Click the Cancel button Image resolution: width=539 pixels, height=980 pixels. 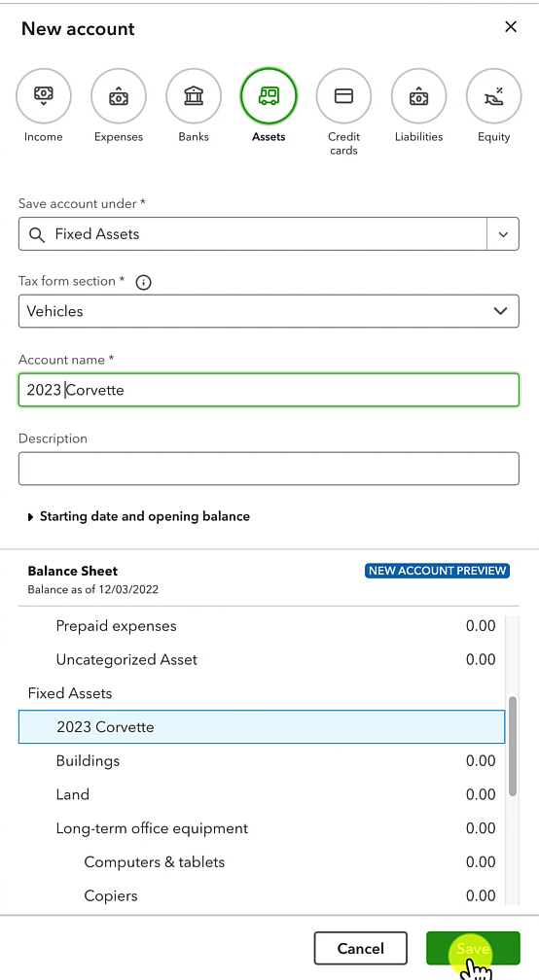(361, 948)
